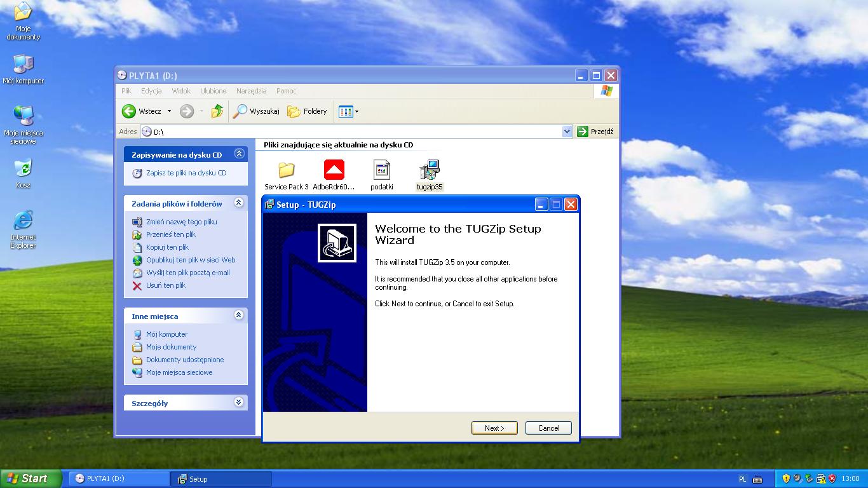This screenshot has width=868, height=488.
Task: Click the Wstecz back arrow button
Action: (x=142, y=111)
